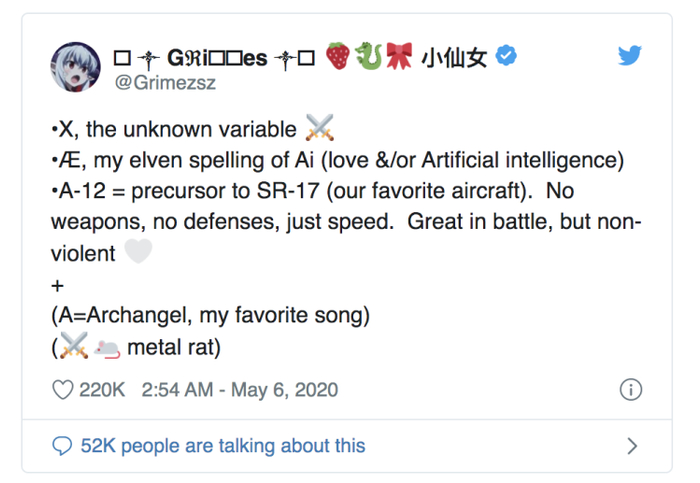Open "52K people are talking about this"
The height and width of the screenshot is (483, 700).
point(222,445)
